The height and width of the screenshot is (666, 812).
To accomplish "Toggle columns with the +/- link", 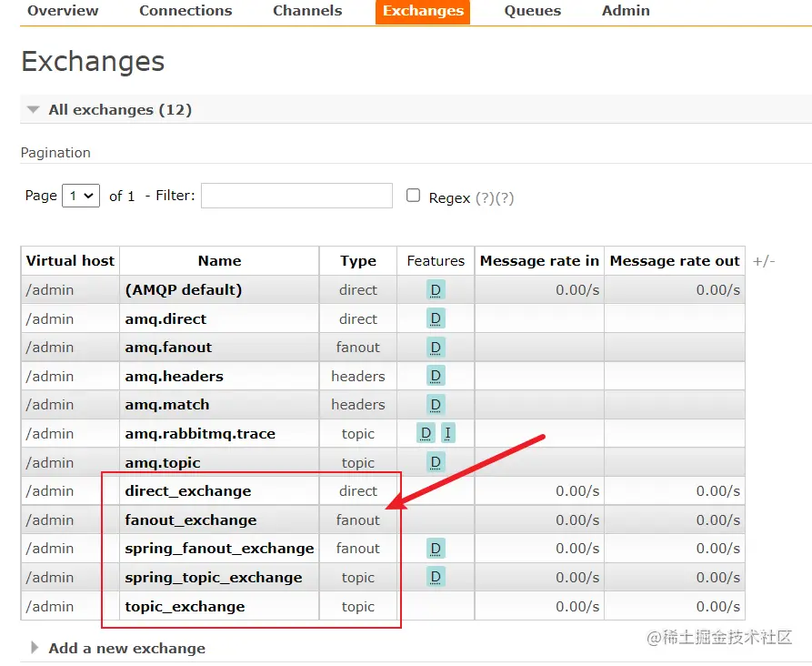I will [x=763, y=261].
